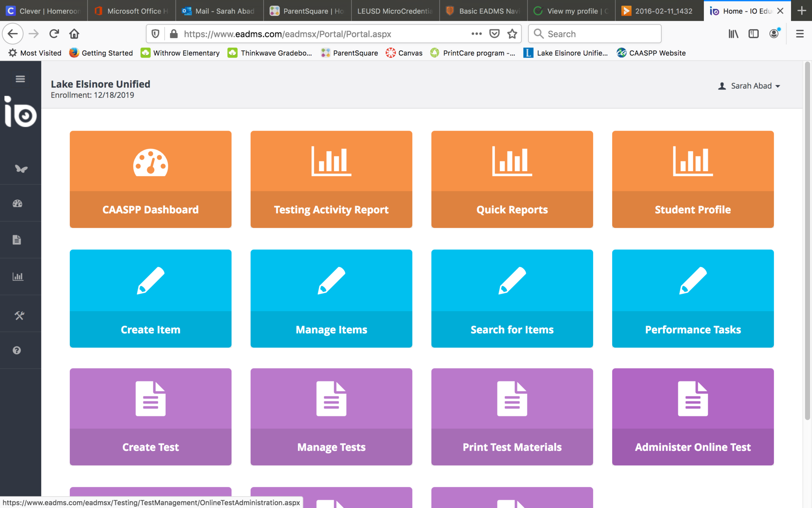This screenshot has width=812, height=508.
Task: Click the IO logo in sidebar
Action: 20,112
